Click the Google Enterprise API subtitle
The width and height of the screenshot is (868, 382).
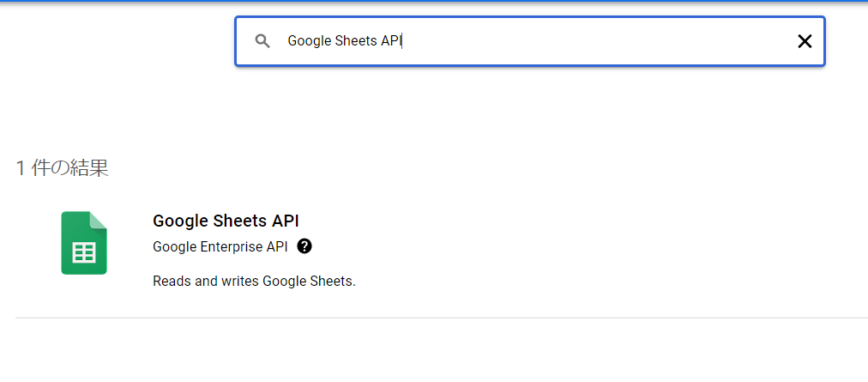pyautogui.click(x=220, y=246)
